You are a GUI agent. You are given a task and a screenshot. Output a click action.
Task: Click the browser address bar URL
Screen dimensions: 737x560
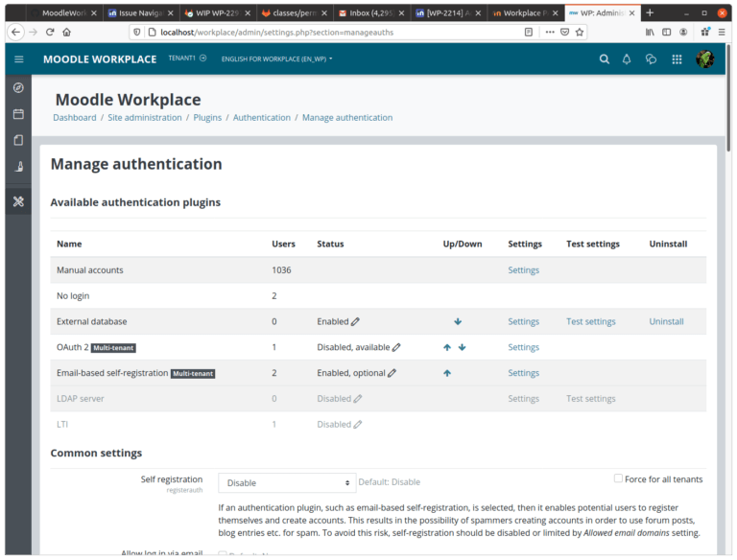(276, 32)
